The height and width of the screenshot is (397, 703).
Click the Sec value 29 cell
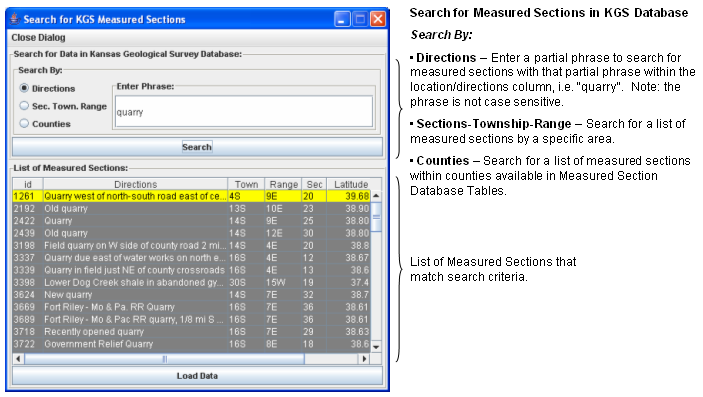[x=314, y=332]
